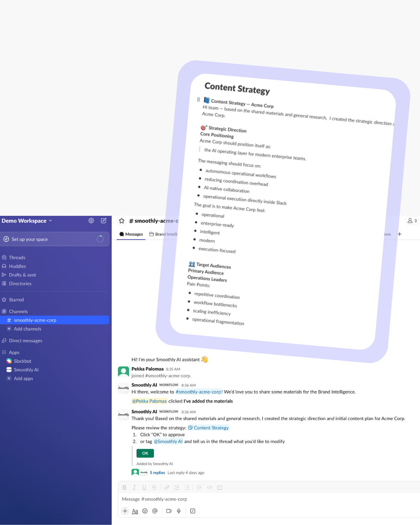Image resolution: width=420 pixels, height=525 pixels.
Task: Open workspace preferences gear icon
Action: coord(91,220)
